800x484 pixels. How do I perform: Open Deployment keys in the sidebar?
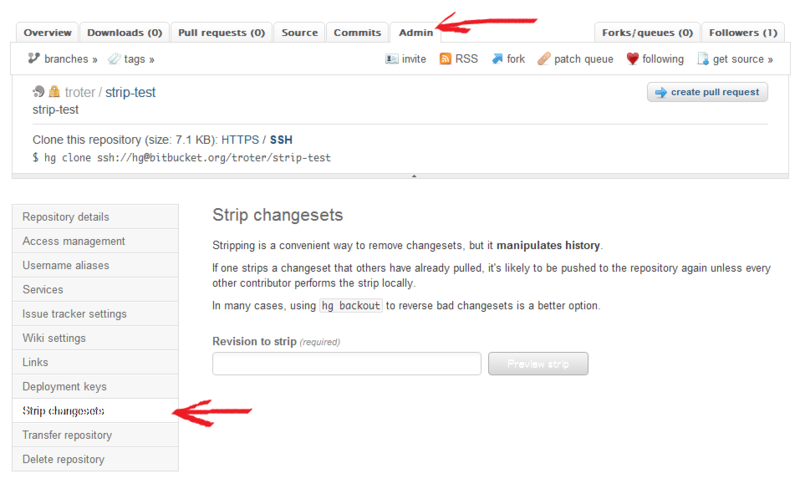point(95,386)
